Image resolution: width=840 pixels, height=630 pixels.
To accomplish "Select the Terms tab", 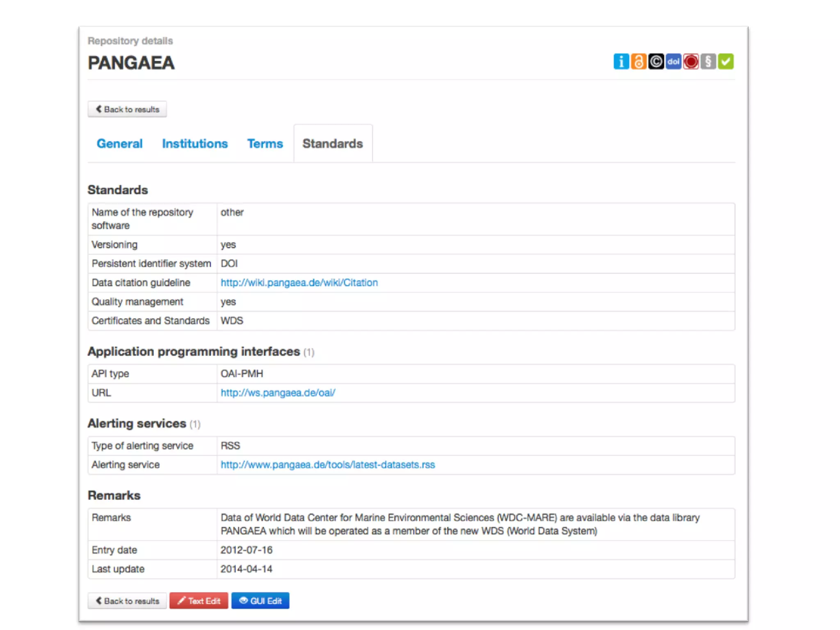I will pos(265,144).
